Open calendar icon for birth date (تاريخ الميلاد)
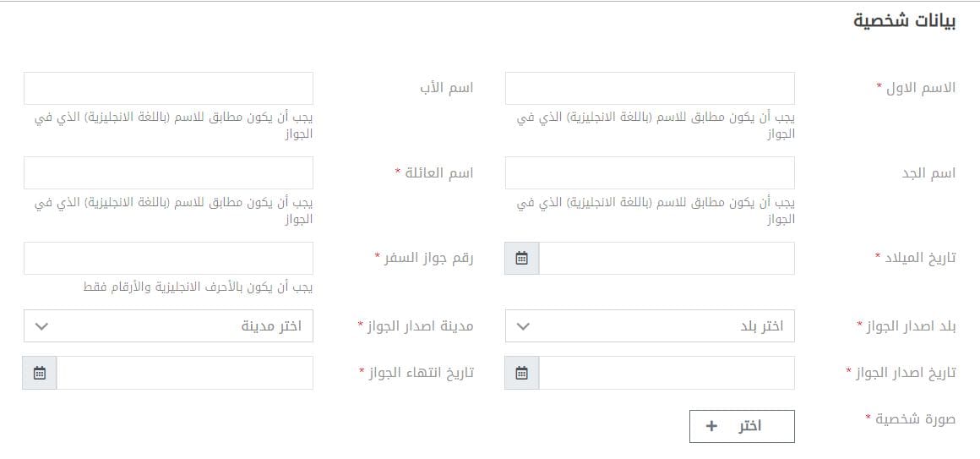This screenshot has width=980, height=459. (x=522, y=259)
